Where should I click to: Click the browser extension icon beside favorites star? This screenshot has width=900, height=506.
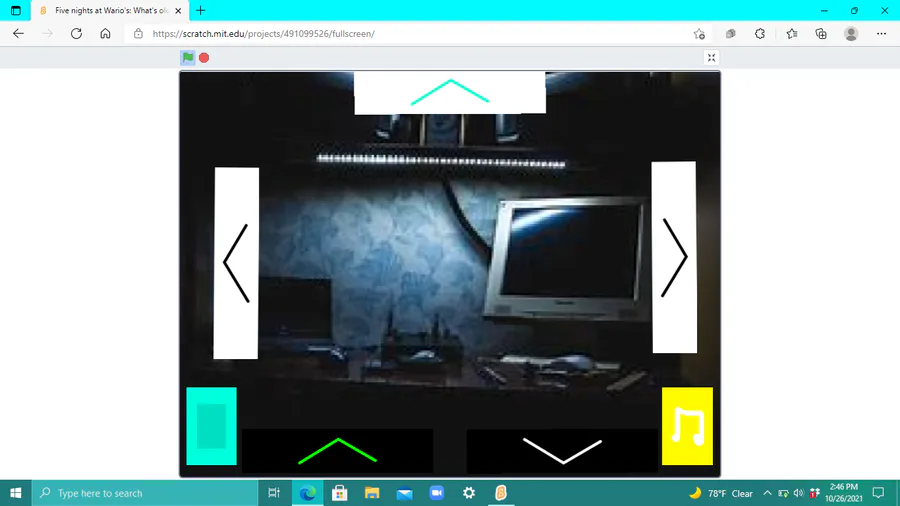point(731,34)
